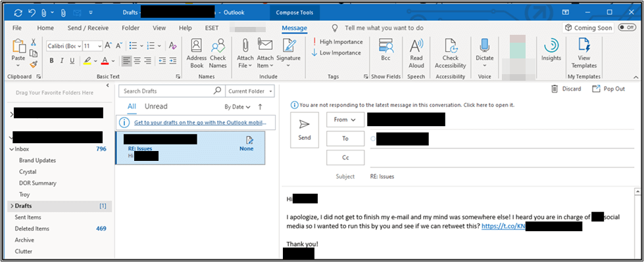Viewport: 644px width, 262px height.
Task: Toggle the Coming Soon switch
Action: coord(626,28)
